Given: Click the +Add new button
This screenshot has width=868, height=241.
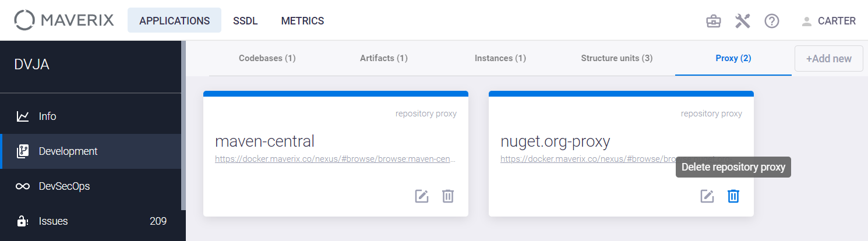Looking at the screenshot, I should pos(829,58).
